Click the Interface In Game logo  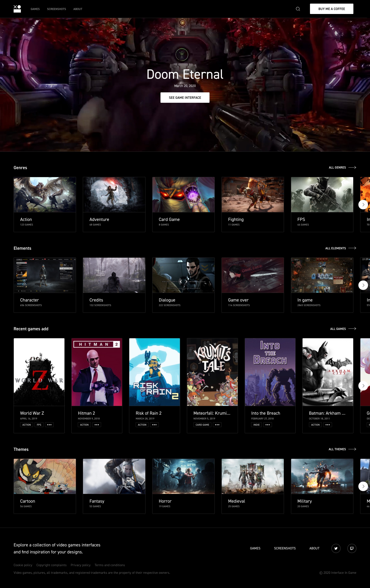17,9
